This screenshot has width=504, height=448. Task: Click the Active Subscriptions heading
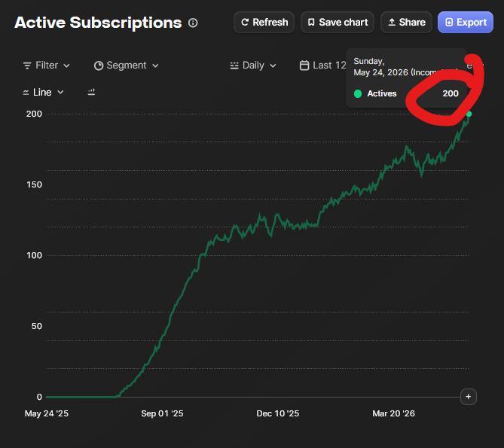click(x=98, y=23)
